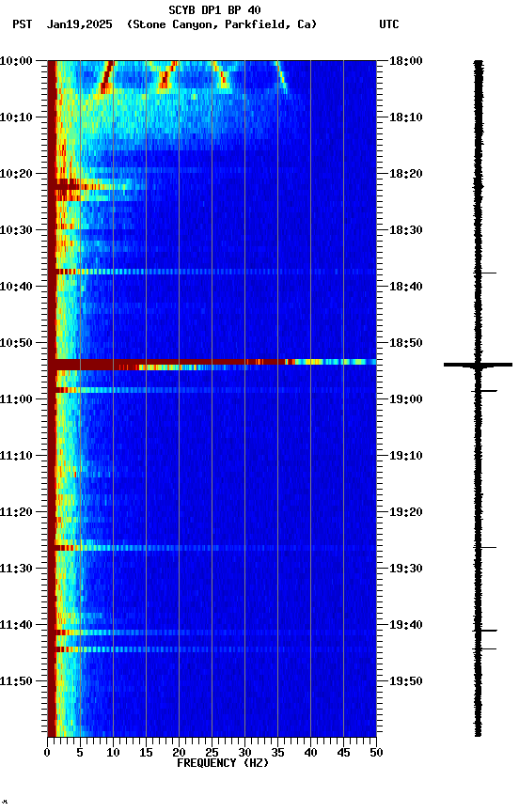Click the 19:30 UTC time label

pyautogui.click(x=406, y=569)
